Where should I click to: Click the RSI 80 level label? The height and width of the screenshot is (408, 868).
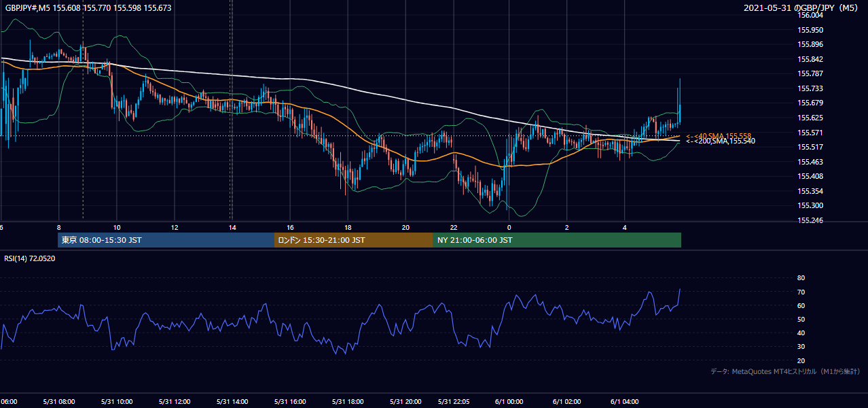pyautogui.click(x=801, y=278)
